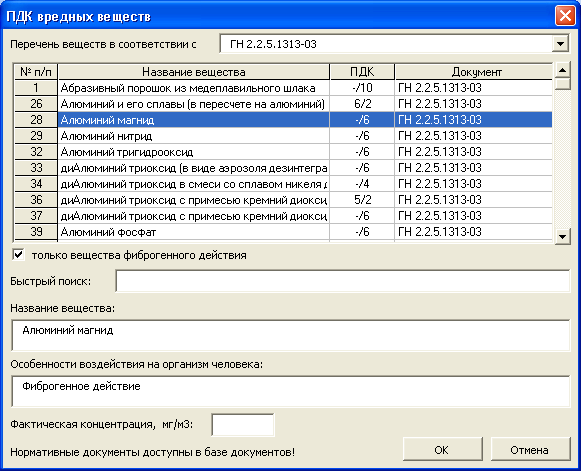Click row number 1 header cell

[x=36, y=88]
